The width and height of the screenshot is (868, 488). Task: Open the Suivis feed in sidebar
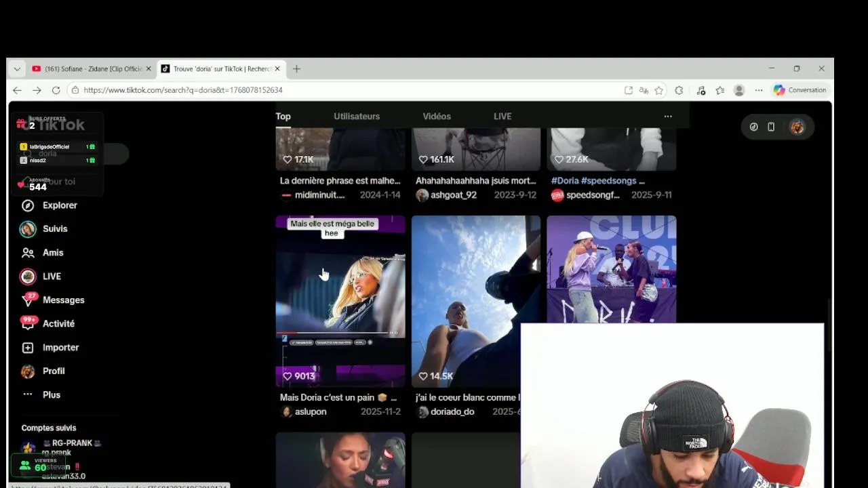tap(44, 229)
